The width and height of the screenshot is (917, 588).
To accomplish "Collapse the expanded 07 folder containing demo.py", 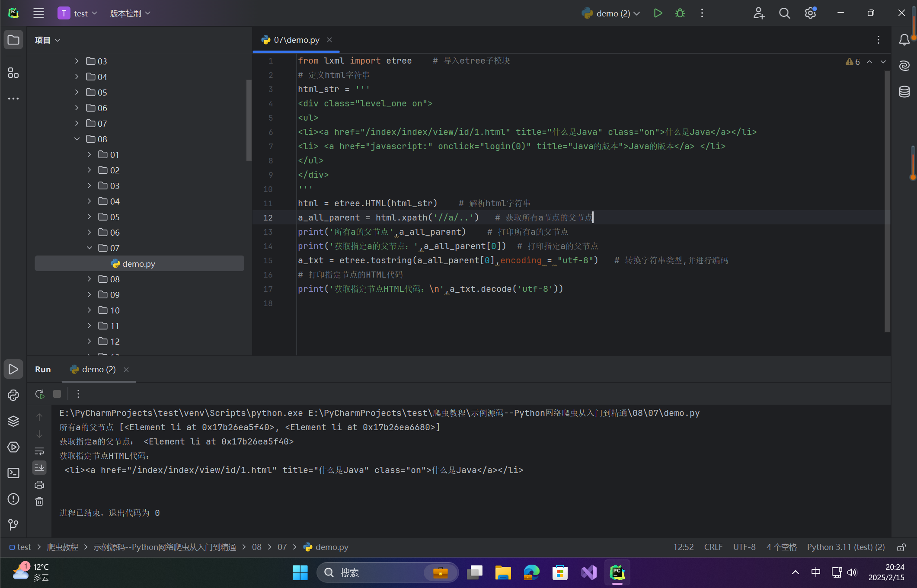I will [x=89, y=248].
